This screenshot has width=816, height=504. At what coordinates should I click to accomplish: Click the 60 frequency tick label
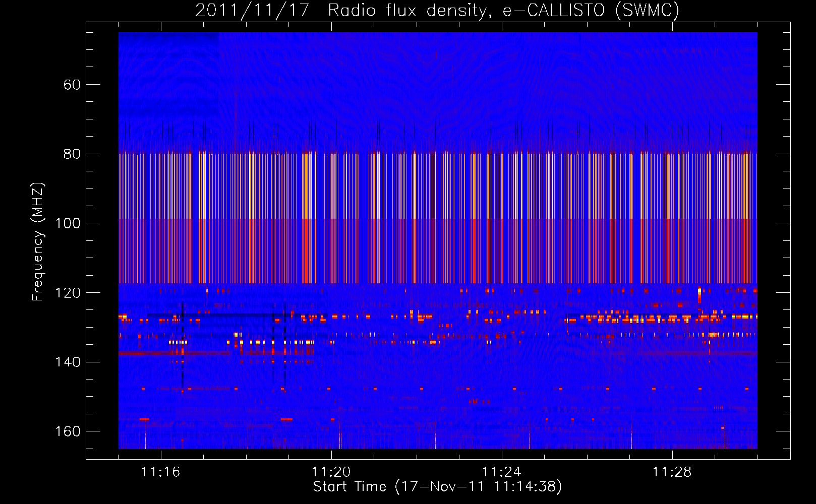72,85
